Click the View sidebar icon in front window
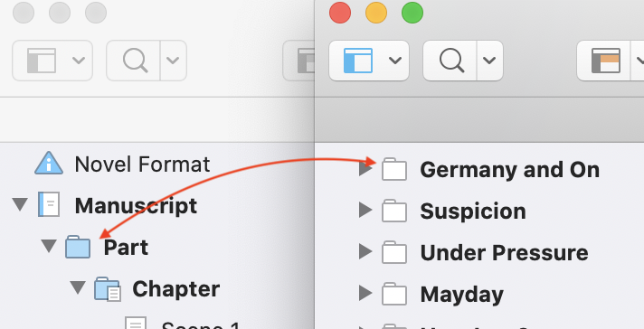 [358, 61]
